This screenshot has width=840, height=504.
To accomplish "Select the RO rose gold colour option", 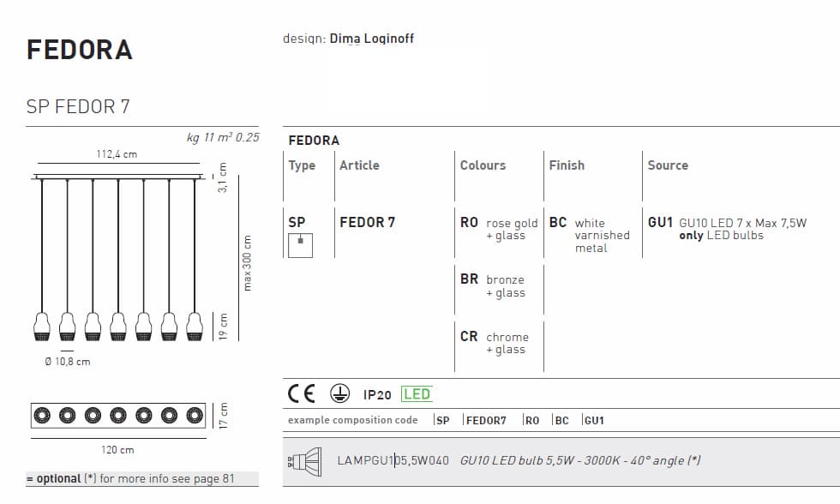I will click(x=495, y=229).
